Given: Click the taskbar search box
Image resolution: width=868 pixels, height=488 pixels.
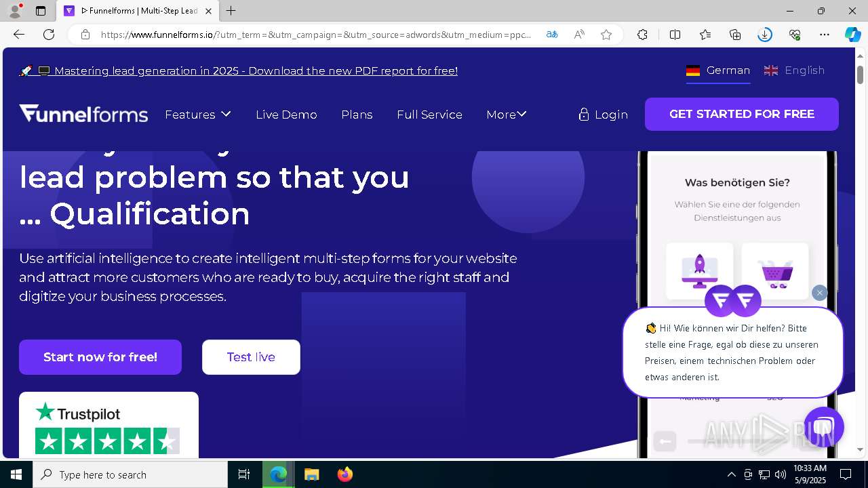Looking at the screenshot, I should pyautogui.click(x=130, y=474).
